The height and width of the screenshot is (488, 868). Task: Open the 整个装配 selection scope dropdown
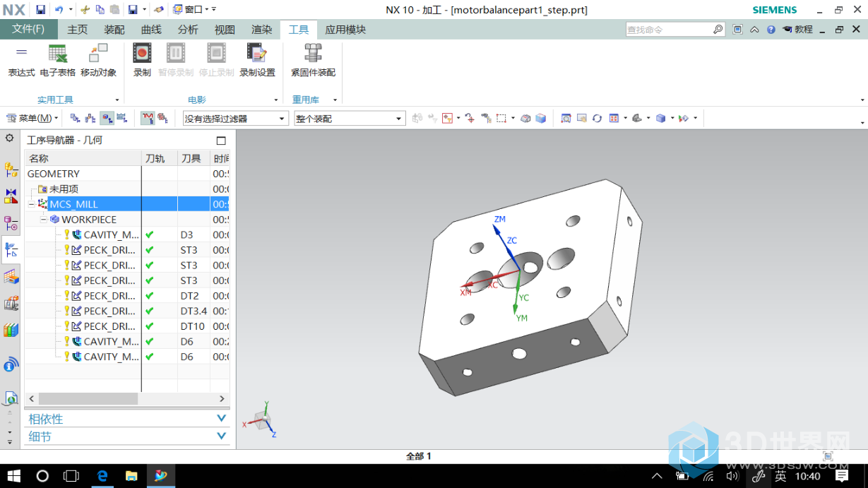point(349,119)
